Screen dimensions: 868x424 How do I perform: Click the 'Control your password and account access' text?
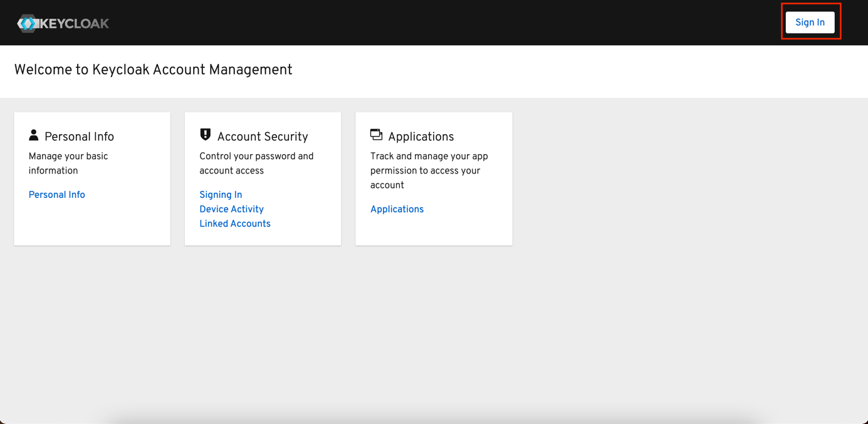pyautogui.click(x=256, y=163)
